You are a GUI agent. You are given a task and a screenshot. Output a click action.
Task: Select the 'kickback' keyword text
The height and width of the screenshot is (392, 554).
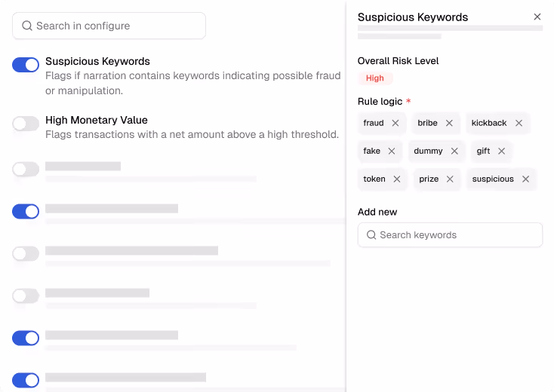(489, 123)
